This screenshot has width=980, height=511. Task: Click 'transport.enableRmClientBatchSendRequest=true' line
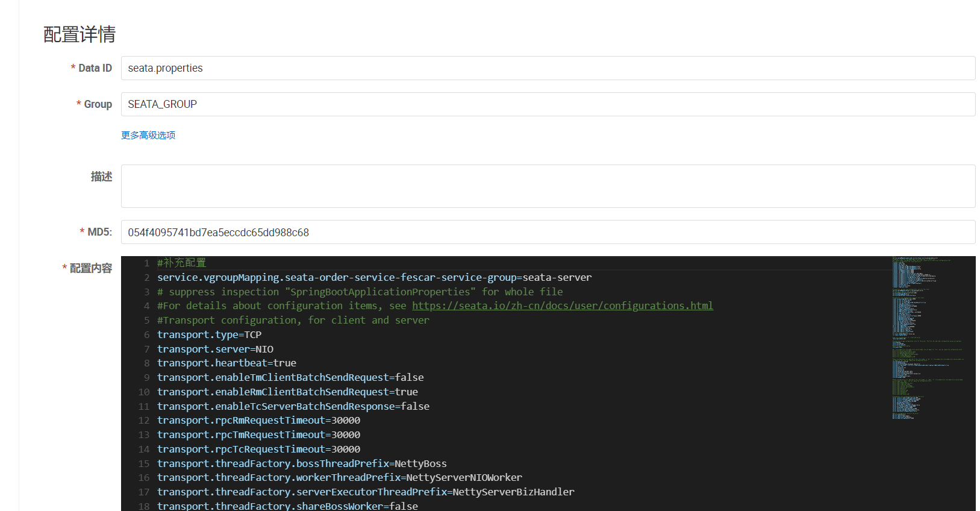[x=287, y=392]
